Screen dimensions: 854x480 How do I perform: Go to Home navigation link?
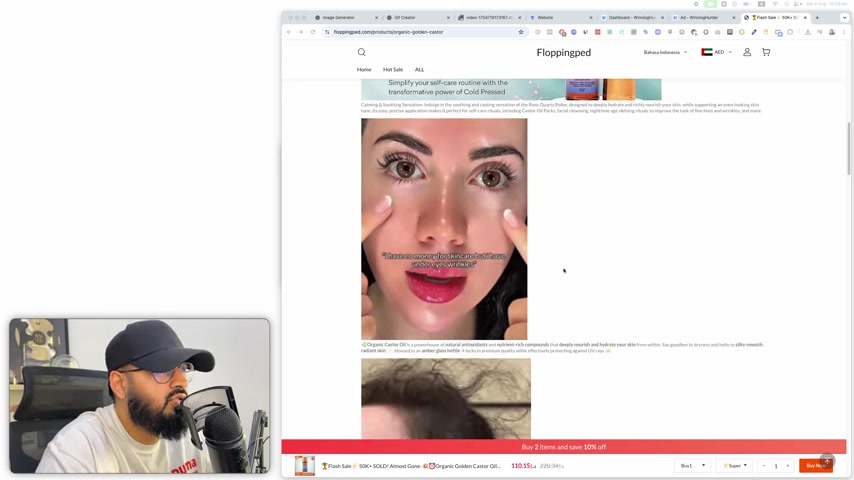[x=364, y=70]
